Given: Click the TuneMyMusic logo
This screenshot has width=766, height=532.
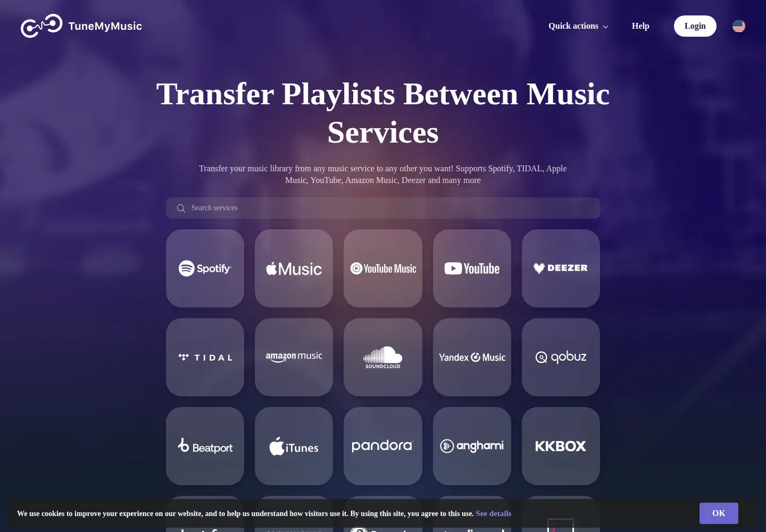Looking at the screenshot, I should pyautogui.click(x=81, y=26).
